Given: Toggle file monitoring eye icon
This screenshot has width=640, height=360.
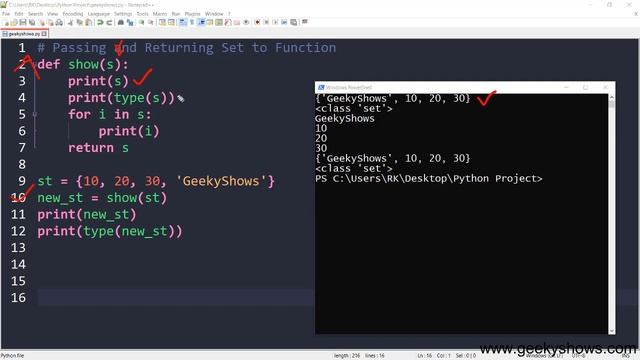Looking at the screenshot, I should pyautogui.click(x=246, y=22).
